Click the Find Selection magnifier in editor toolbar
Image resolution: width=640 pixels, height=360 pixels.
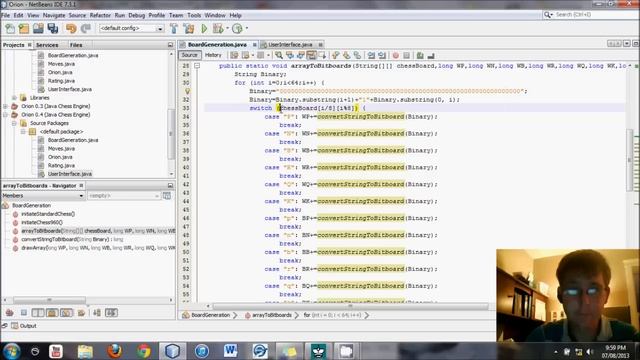tap(279, 55)
